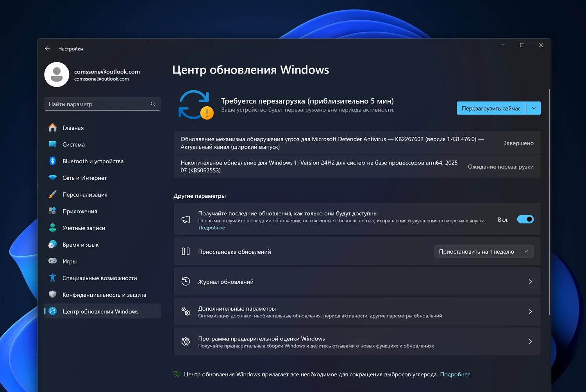This screenshot has width=586, height=392.
Task: Open the Система settings section
Action: click(102, 144)
